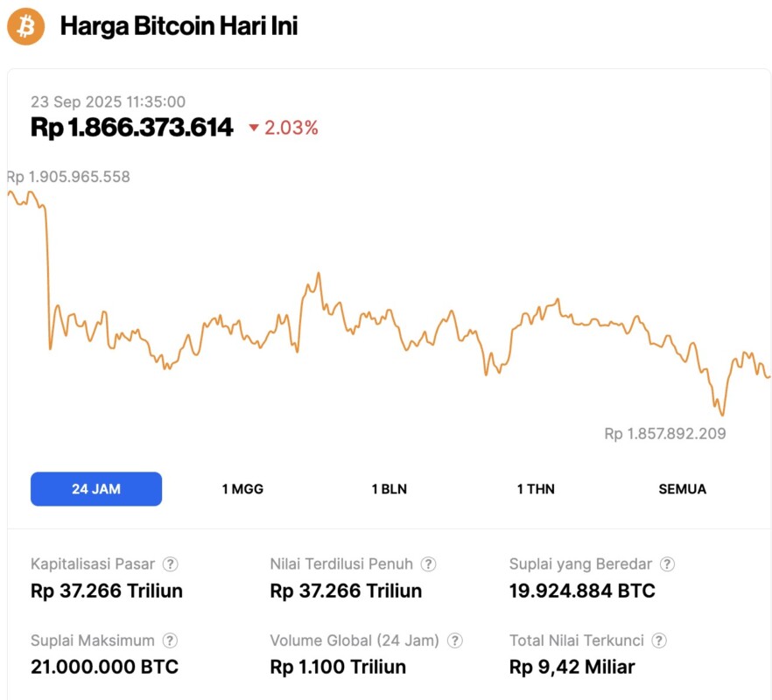Click the 21.000.000 BTC max supply value
This screenshot has width=772, height=700.
tap(104, 667)
